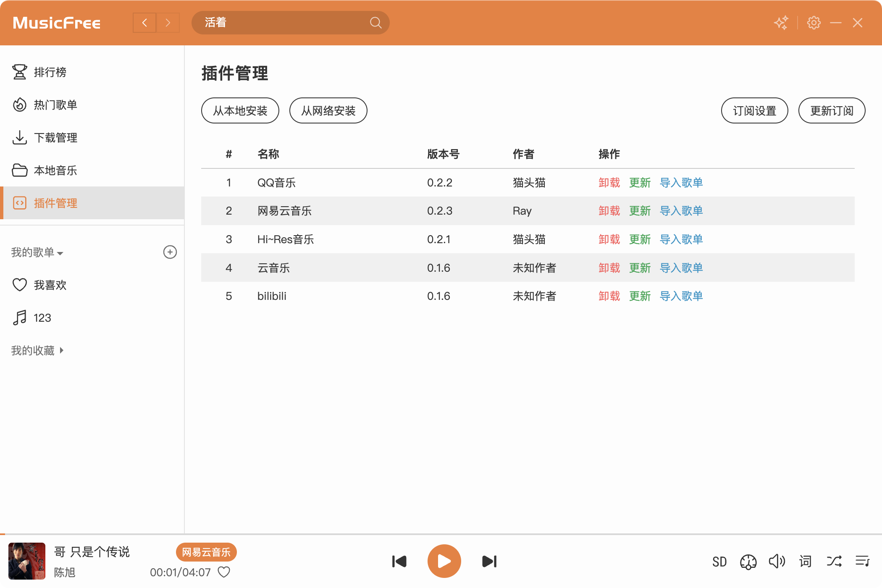Click the search field containing 活着
The height and width of the screenshot is (588, 882).
(x=290, y=23)
